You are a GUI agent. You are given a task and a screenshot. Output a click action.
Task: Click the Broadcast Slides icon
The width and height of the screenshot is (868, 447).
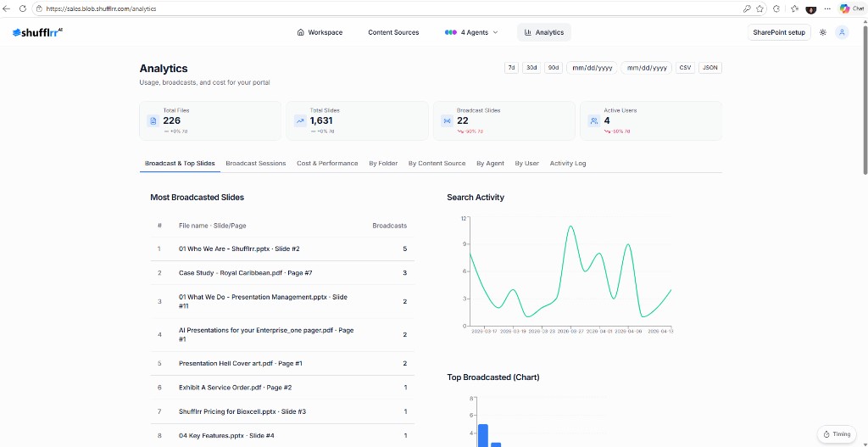pos(448,120)
